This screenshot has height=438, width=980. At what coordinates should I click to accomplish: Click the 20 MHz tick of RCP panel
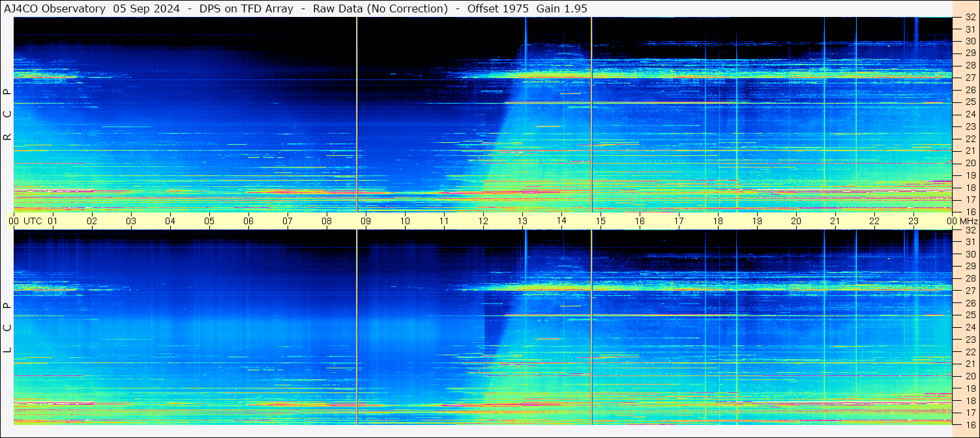pyautogui.click(x=970, y=163)
